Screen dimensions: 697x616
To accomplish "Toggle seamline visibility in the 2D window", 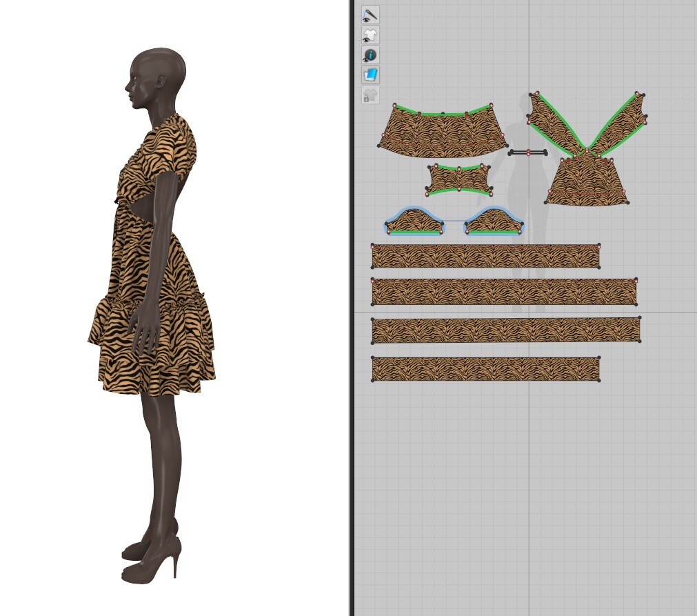I will pos(369,14).
